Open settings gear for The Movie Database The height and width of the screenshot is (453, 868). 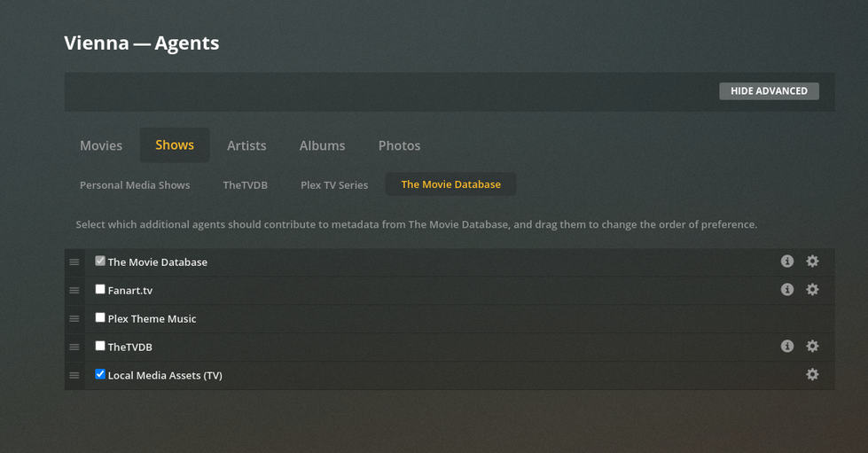click(x=812, y=262)
